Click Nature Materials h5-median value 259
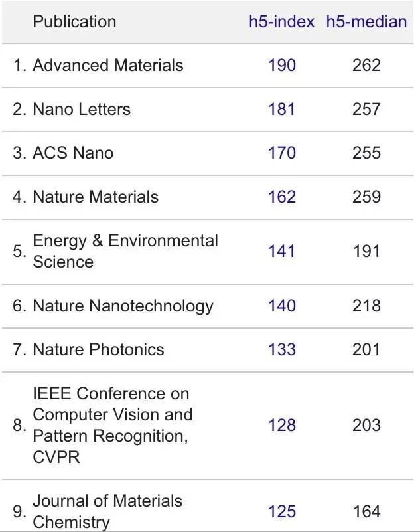This screenshot has height=532, width=420. (x=367, y=197)
